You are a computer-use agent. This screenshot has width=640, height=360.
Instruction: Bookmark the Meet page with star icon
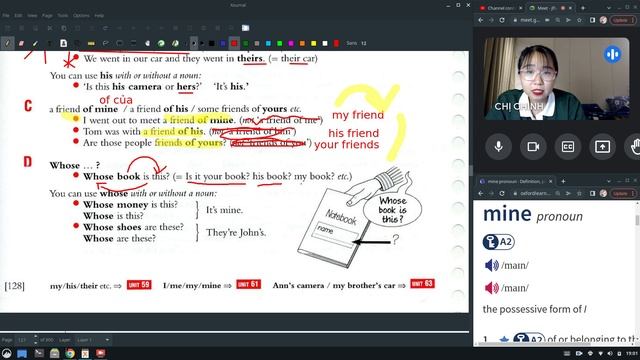[x=579, y=20]
